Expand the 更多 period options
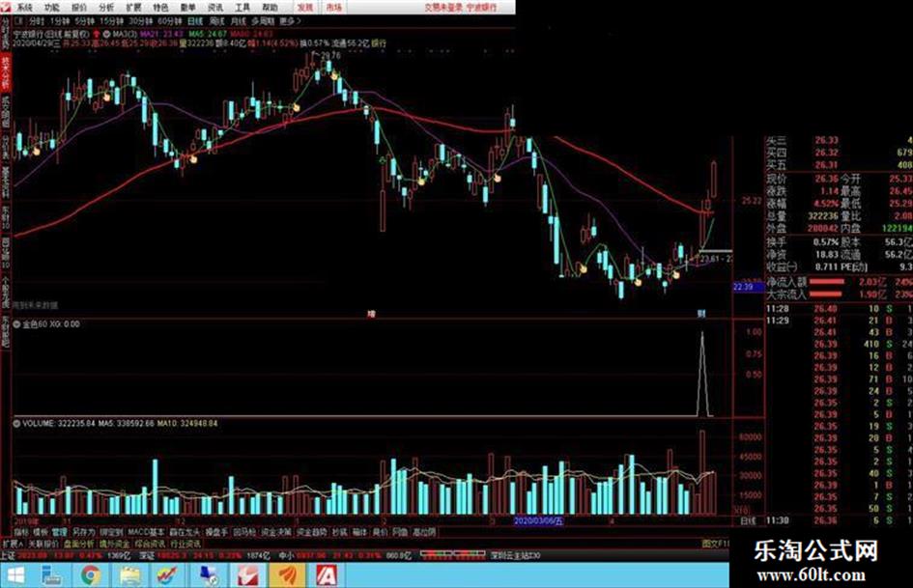The image size is (913, 588). click(290, 21)
